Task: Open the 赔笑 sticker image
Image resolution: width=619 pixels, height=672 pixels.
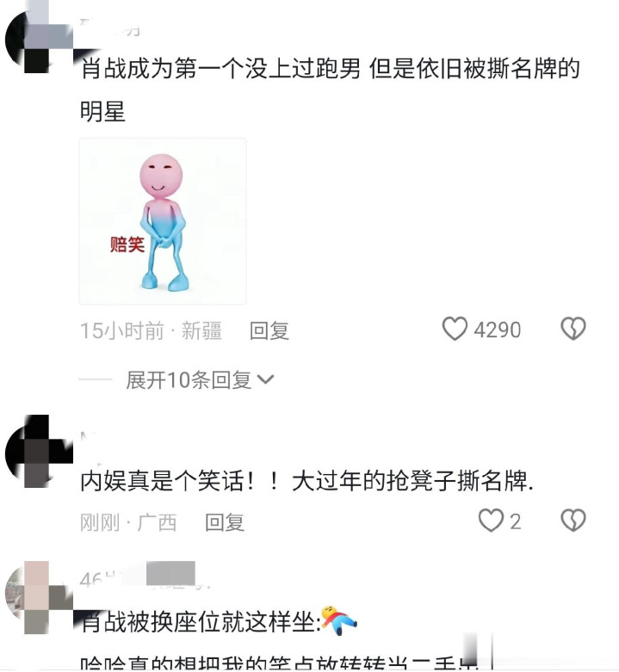Action: pyautogui.click(x=163, y=221)
